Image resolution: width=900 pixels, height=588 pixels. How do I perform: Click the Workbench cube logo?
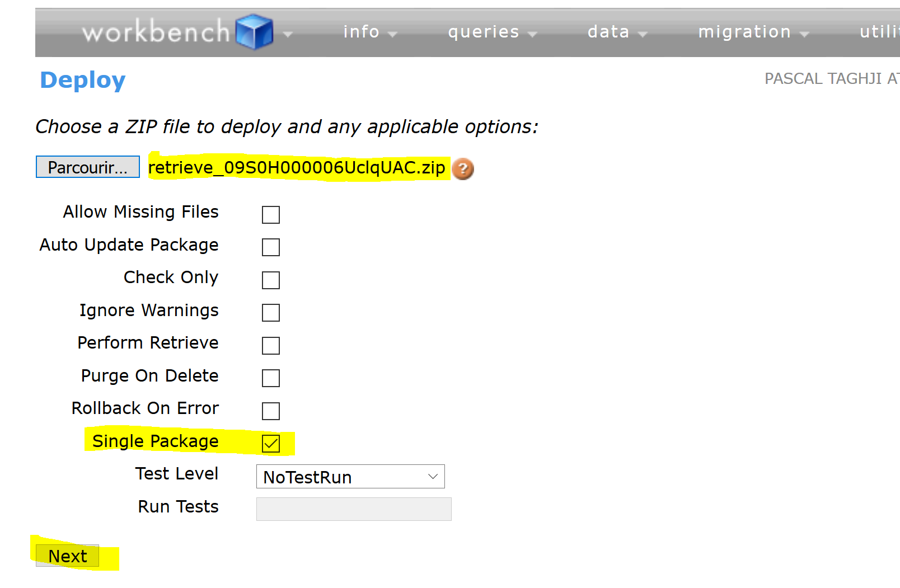(255, 32)
